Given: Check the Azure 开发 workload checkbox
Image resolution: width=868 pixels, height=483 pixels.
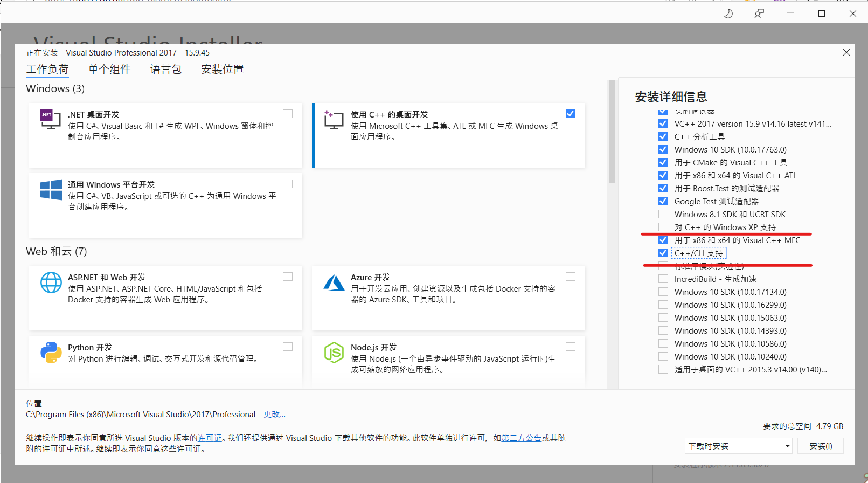Looking at the screenshot, I should click(x=571, y=277).
